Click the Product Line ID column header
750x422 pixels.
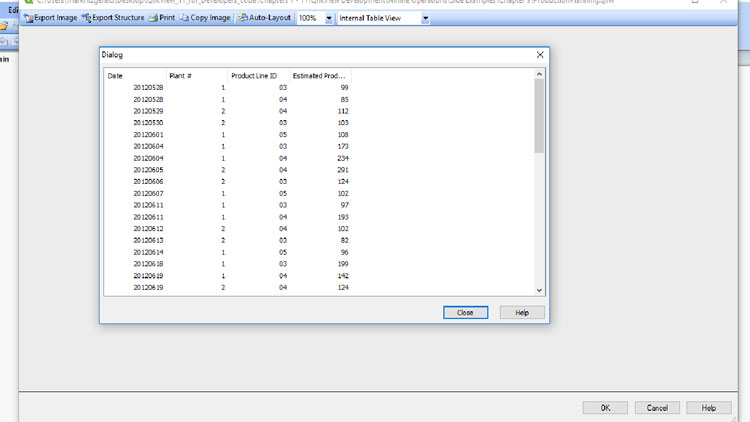click(x=258, y=76)
